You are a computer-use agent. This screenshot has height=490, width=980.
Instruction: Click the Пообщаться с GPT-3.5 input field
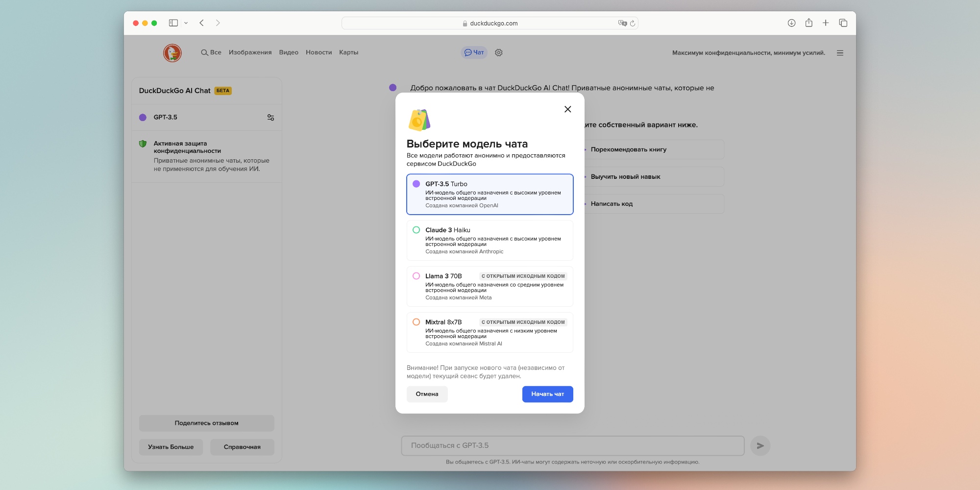point(572,445)
